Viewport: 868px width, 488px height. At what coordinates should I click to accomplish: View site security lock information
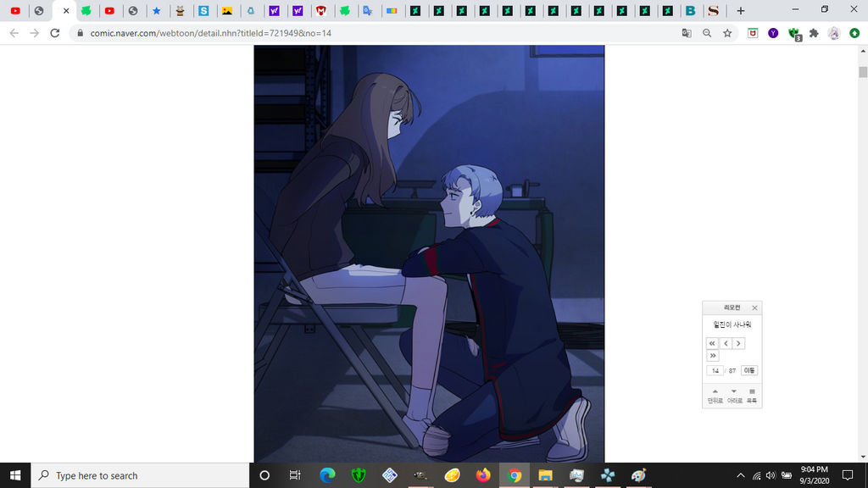click(x=81, y=33)
